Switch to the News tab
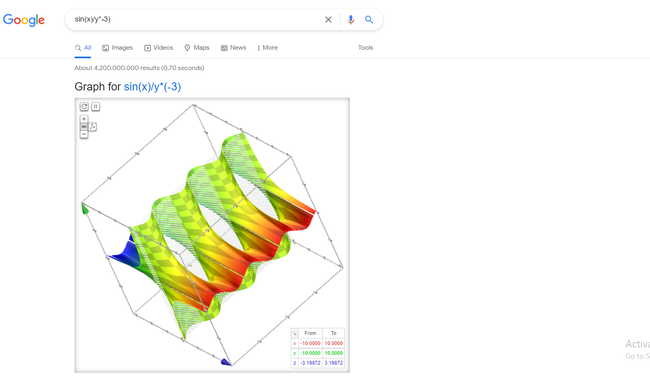Viewport: 650px width, 376px height. tap(233, 48)
